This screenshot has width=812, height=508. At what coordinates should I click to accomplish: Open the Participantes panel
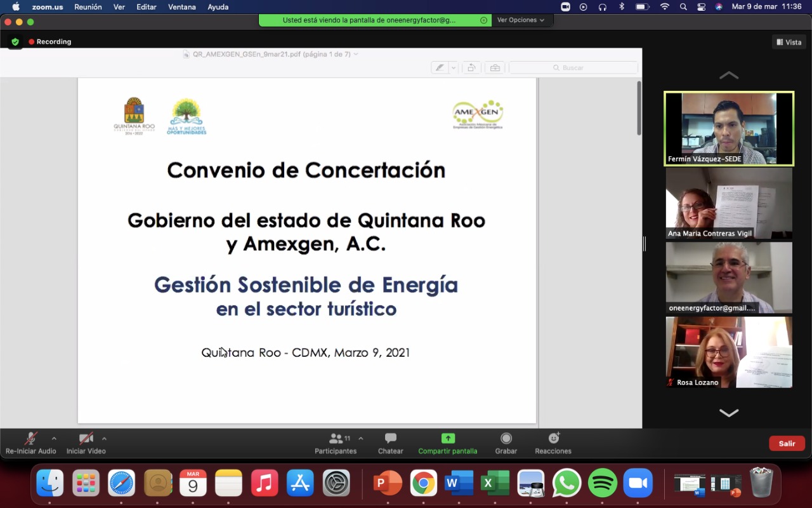point(336,444)
